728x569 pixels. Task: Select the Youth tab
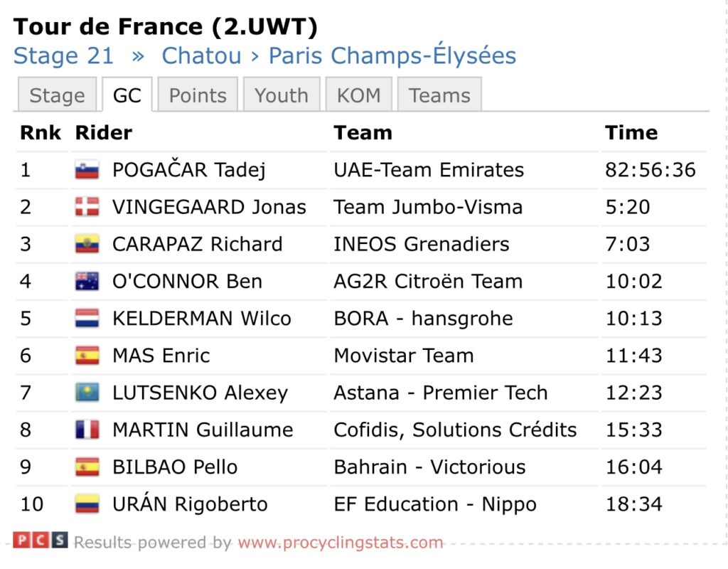click(x=282, y=95)
